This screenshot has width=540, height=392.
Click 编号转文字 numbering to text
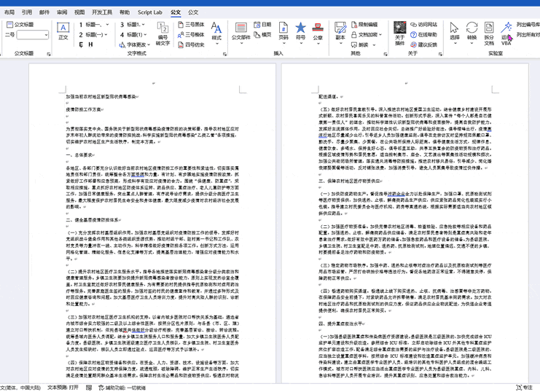(163, 34)
